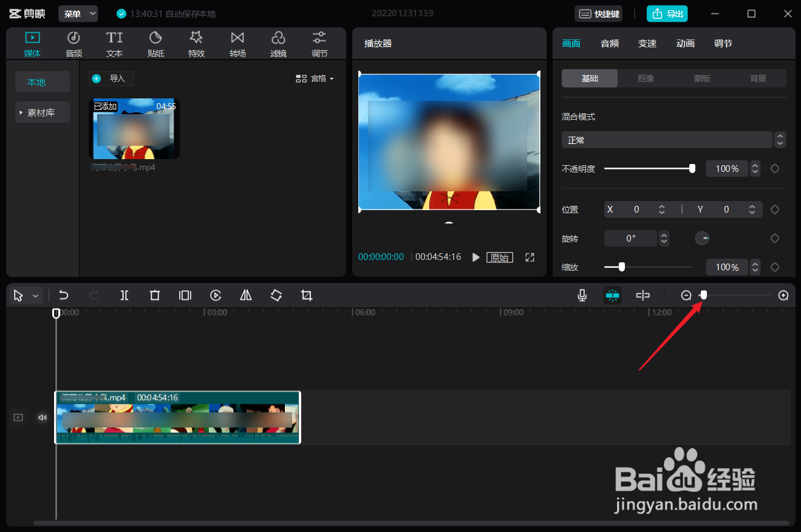The image size is (801, 532).
Task: Open the 特效 effects tab
Action: (x=196, y=44)
